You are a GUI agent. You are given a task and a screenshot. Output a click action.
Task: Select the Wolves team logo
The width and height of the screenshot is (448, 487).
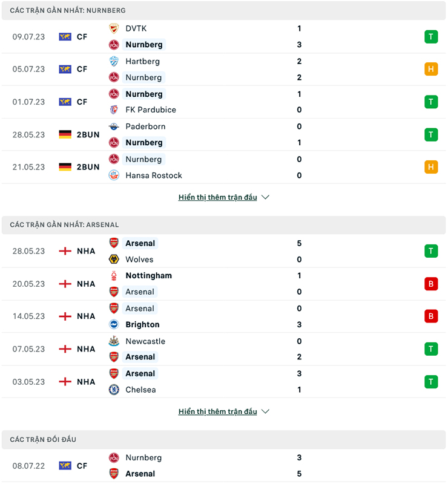coord(115,260)
